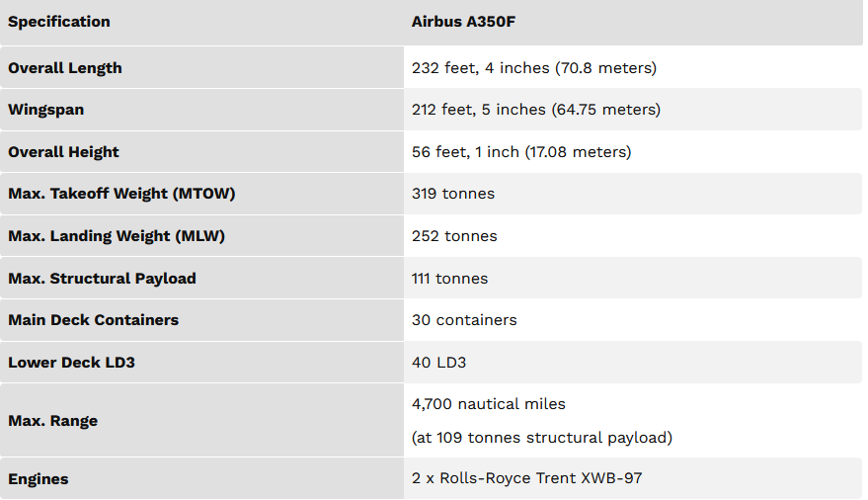The width and height of the screenshot is (868, 500).
Task: Click the 212 feet, 5 inches value
Action: click(536, 110)
